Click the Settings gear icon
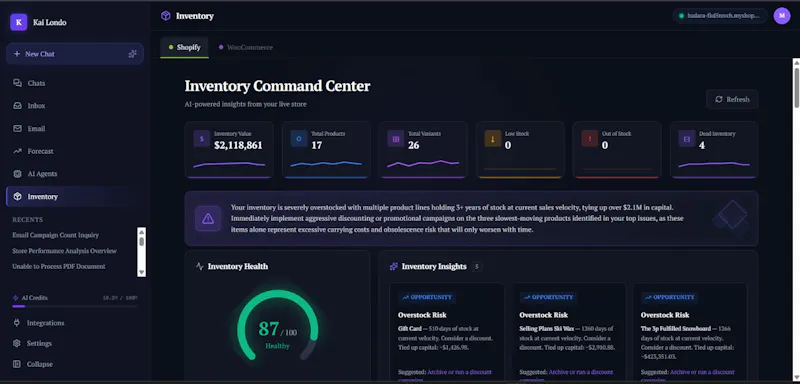The width and height of the screenshot is (800, 384). pos(17,343)
